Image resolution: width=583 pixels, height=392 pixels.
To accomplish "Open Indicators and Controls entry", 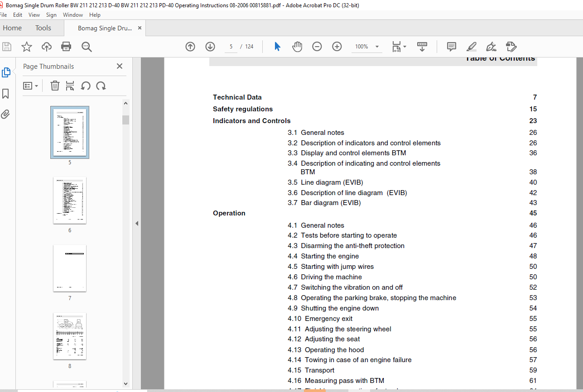I will (252, 121).
